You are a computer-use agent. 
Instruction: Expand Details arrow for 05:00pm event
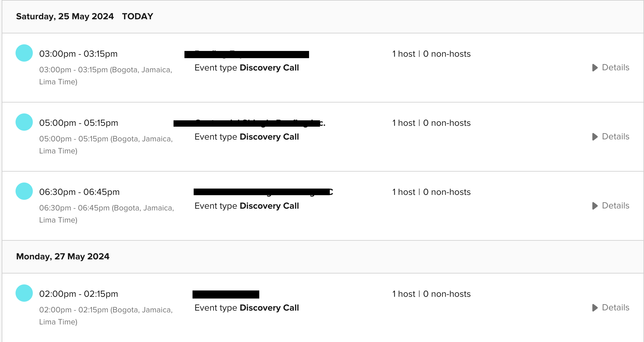tap(595, 137)
